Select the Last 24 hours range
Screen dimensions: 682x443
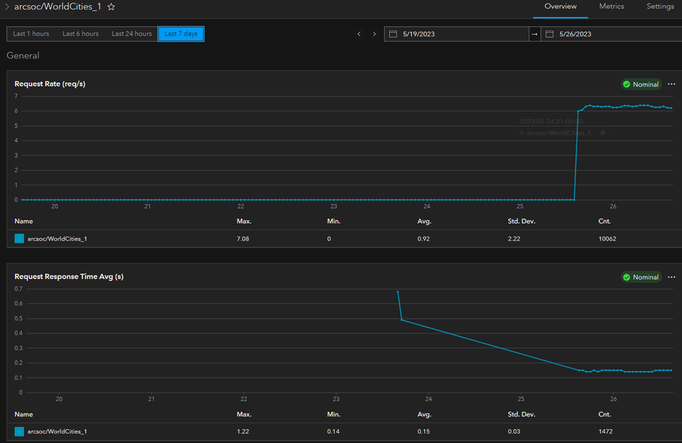131,34
